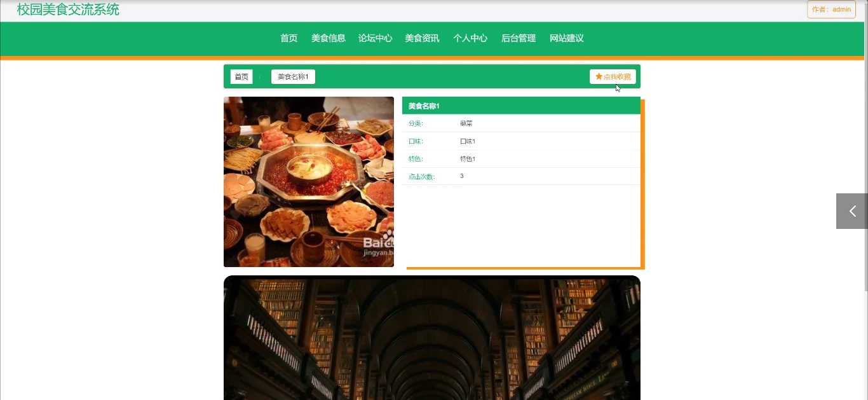The height and width of the screenshot is (400, 868).
Task: Open the 美食信息 navigation item
Action: tap(329, 38)
